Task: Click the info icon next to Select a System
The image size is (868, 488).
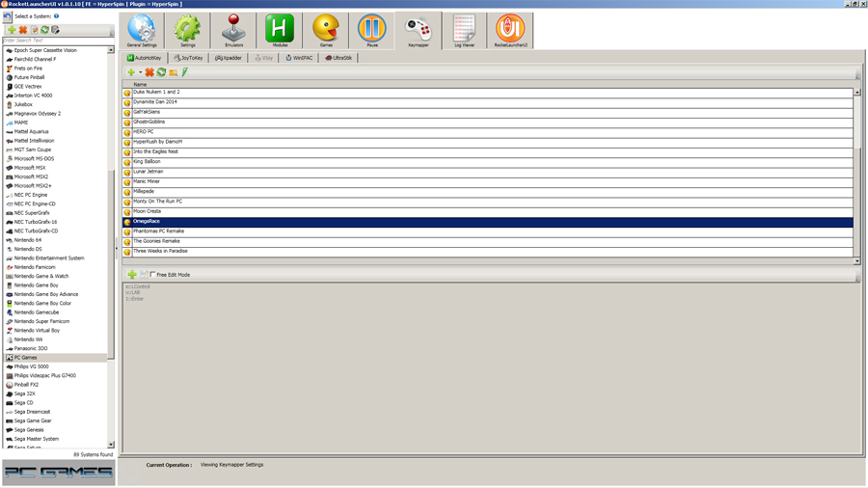Action: 57,16
